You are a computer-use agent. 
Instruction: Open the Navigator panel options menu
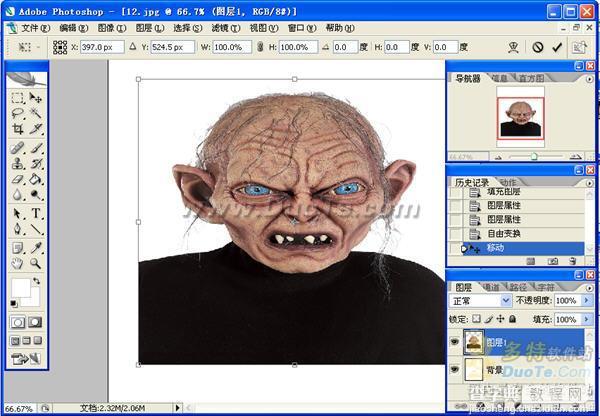(x=590, y=79)
